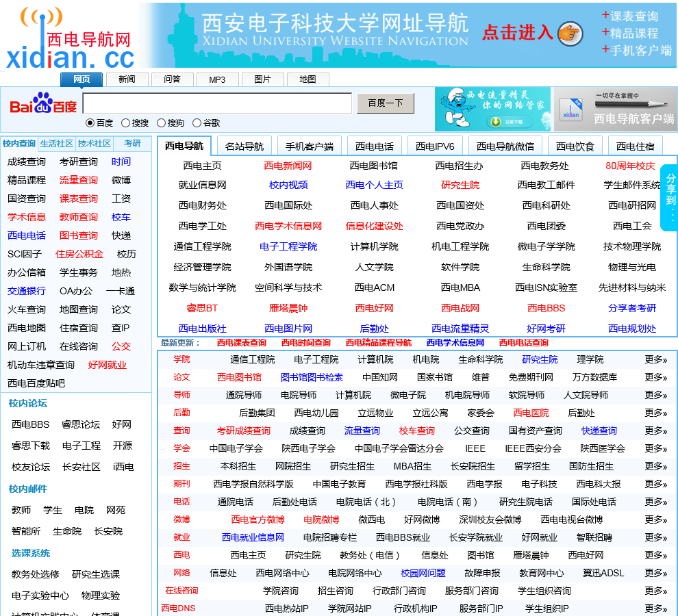Open the 西电就业信息网 link
Viewport: 678px width, 616px height.
(x=253, y=537)
